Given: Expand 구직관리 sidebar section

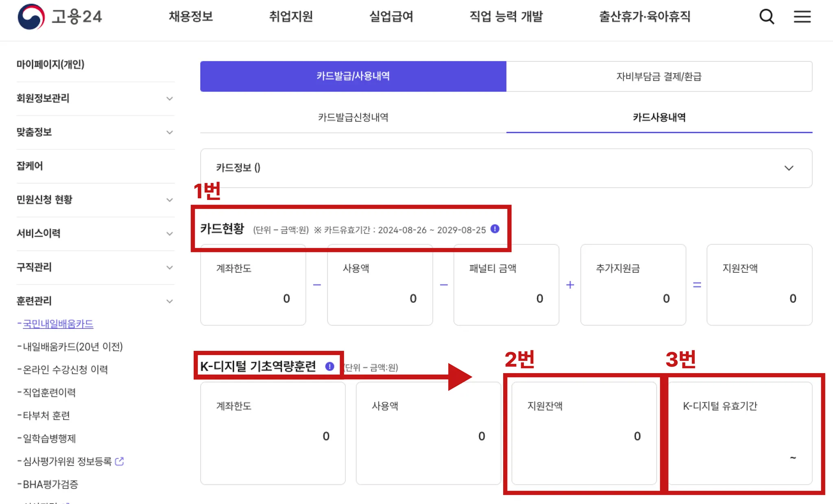Looking at the screenshot, I should click(x=170, y=267).
